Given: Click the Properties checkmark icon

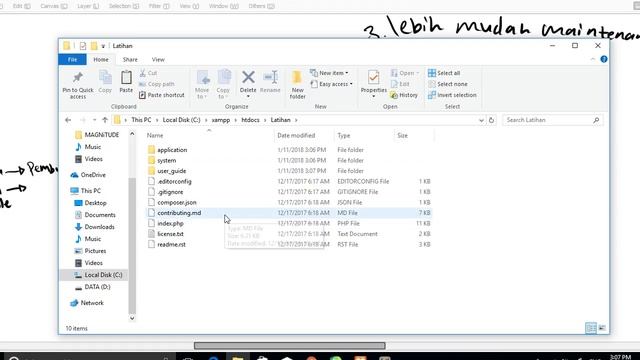Looking at the screenshot, I should click(373, 77).
